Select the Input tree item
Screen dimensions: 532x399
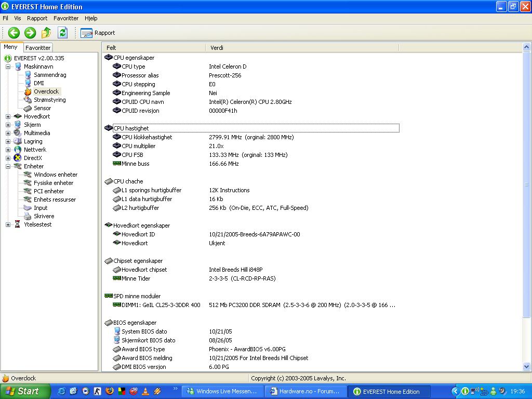(41, 208)
